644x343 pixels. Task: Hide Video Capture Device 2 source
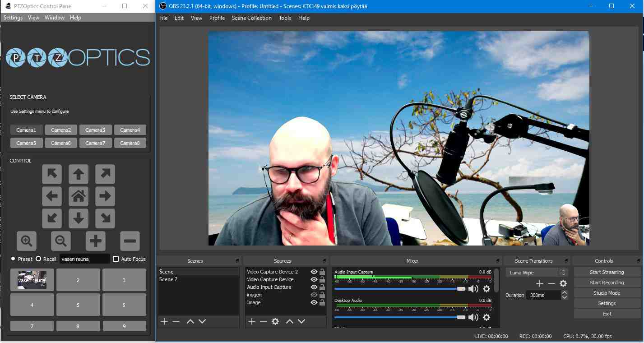(314, 272)
